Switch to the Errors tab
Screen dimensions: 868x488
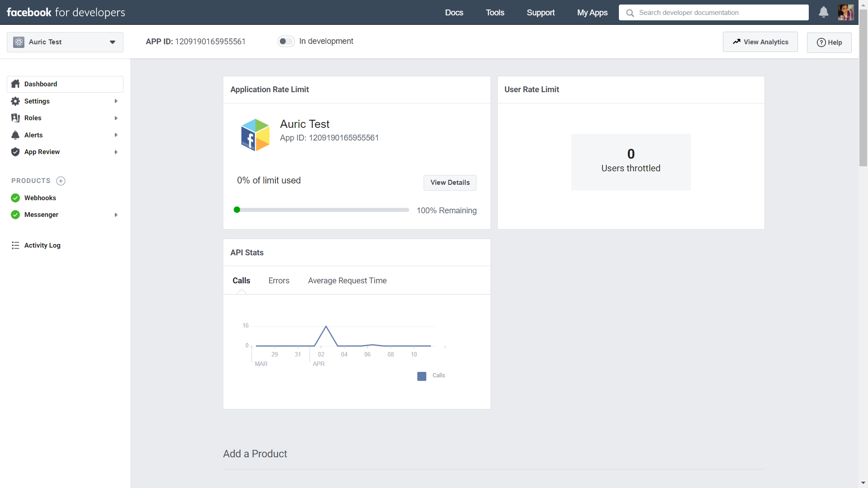pyautogui.click(x=279, y=281)
